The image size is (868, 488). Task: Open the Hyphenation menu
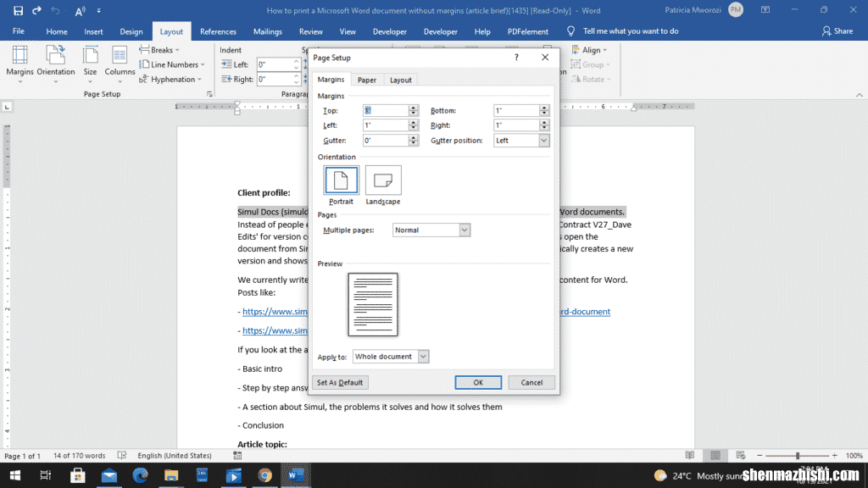[x=170, y=79]
